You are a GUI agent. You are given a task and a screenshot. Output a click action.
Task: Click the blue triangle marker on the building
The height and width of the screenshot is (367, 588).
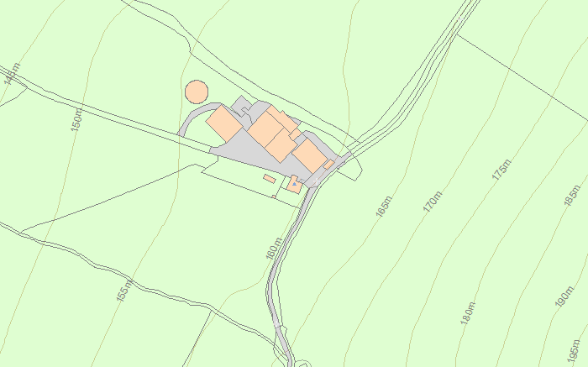pyautogui.click(x=294, y=184)
